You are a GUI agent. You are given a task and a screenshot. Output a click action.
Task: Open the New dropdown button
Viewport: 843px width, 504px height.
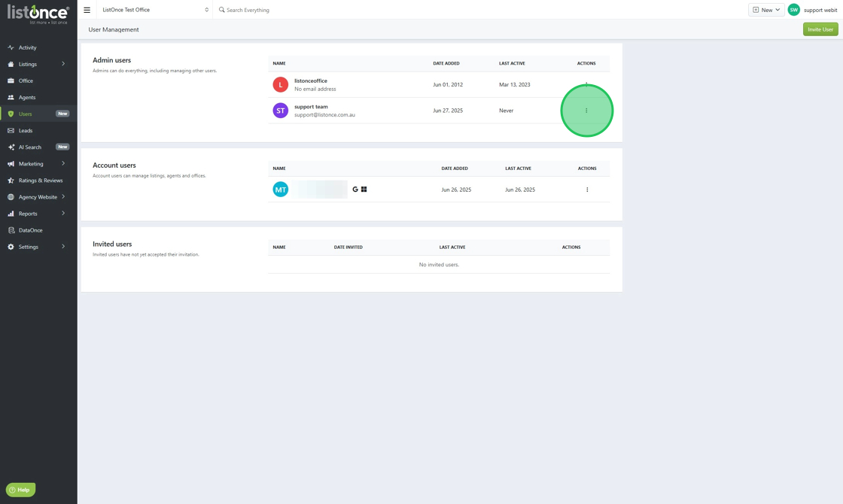tap(766, 10)
